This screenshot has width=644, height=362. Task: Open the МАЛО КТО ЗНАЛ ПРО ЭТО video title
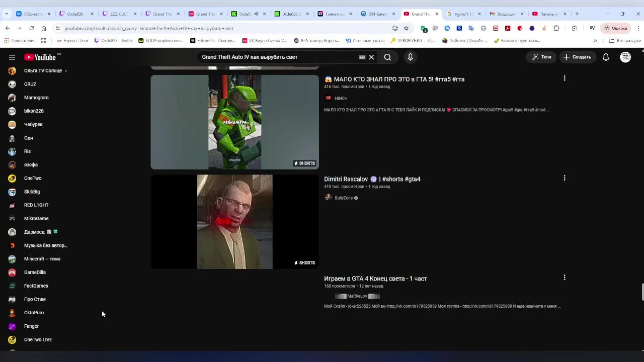[394, 79]
